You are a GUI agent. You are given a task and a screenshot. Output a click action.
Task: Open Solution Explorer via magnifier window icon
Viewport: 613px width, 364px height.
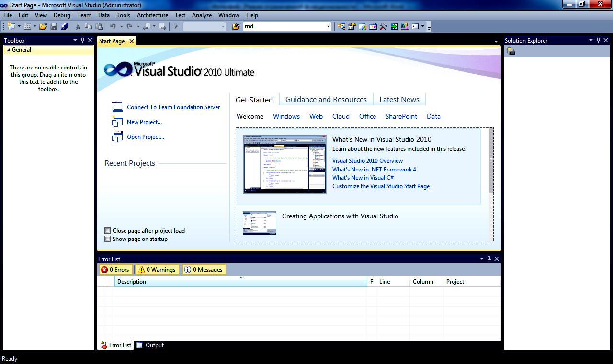point(341,26)
